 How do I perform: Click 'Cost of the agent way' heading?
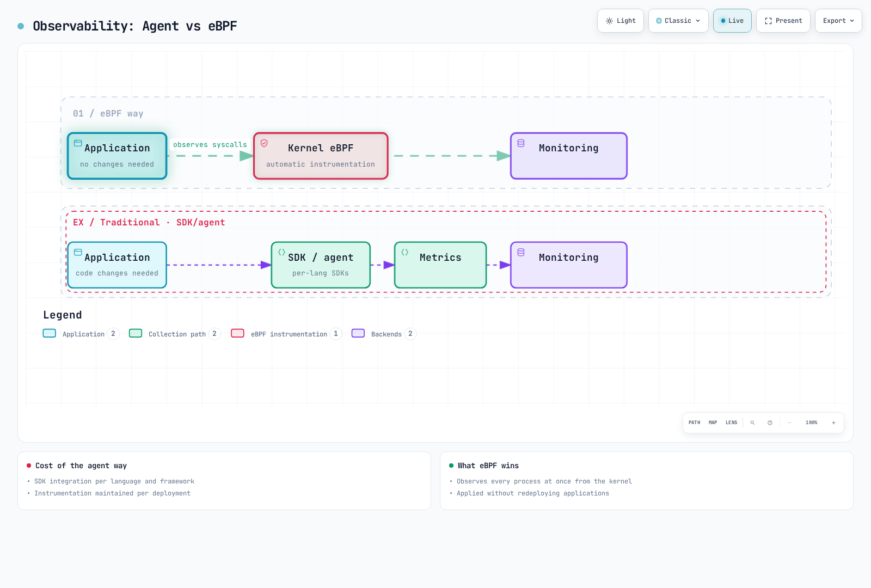point(81,465)
